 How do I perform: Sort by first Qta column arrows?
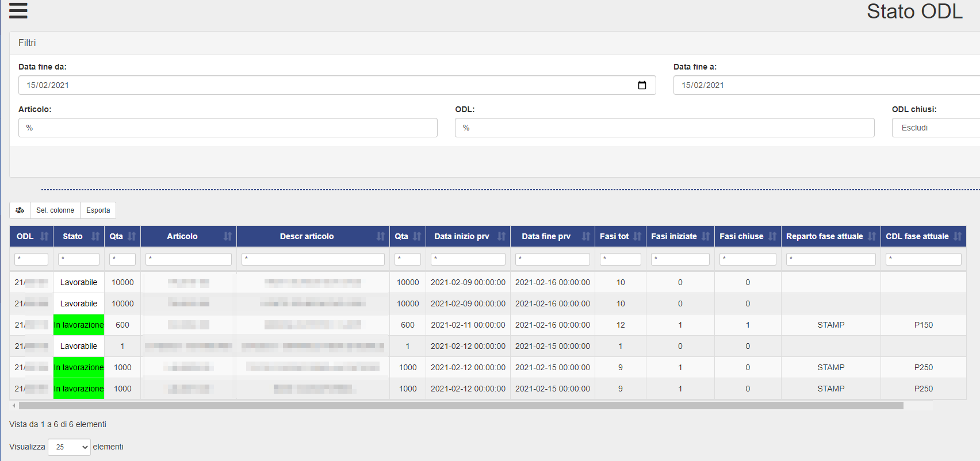click(x=132, y=236)
